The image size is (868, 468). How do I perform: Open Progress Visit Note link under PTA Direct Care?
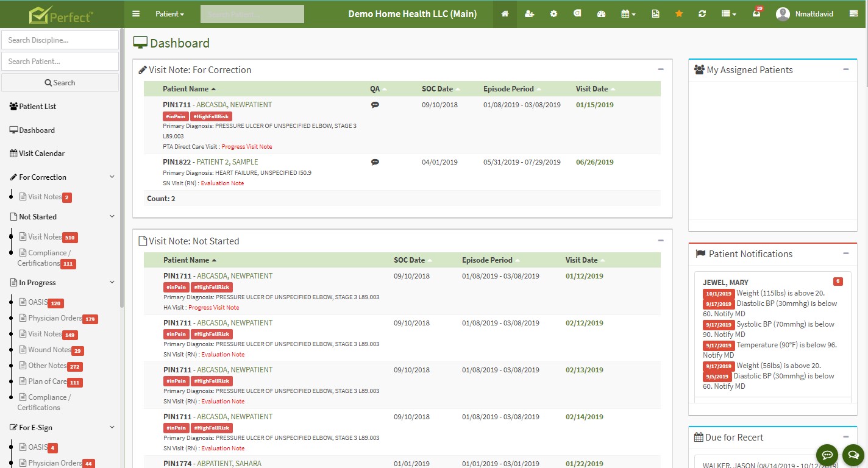pos(247,147)
